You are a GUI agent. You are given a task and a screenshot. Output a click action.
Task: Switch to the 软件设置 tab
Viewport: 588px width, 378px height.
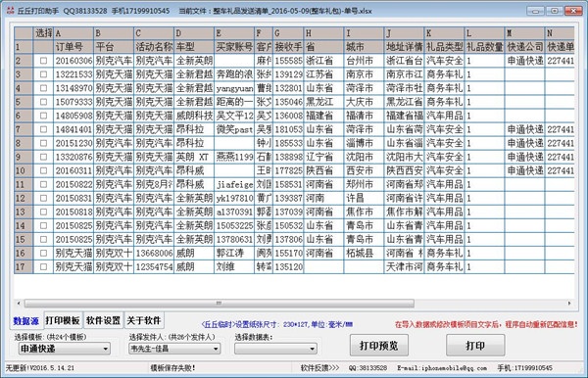pyautogui.click(x=103, y=320)
